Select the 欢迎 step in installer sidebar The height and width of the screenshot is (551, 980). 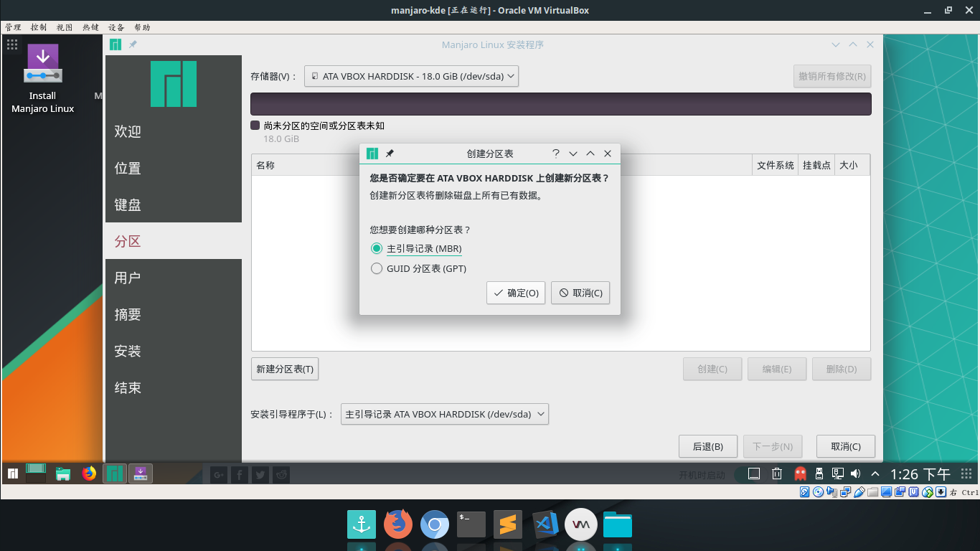click(x=174, y=131)
